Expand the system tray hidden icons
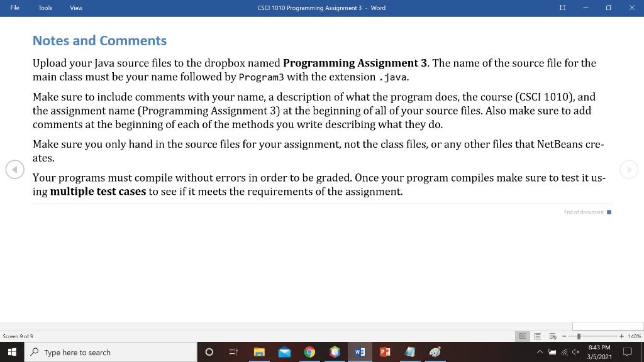644x362 pixels. (x=540, y=352)
